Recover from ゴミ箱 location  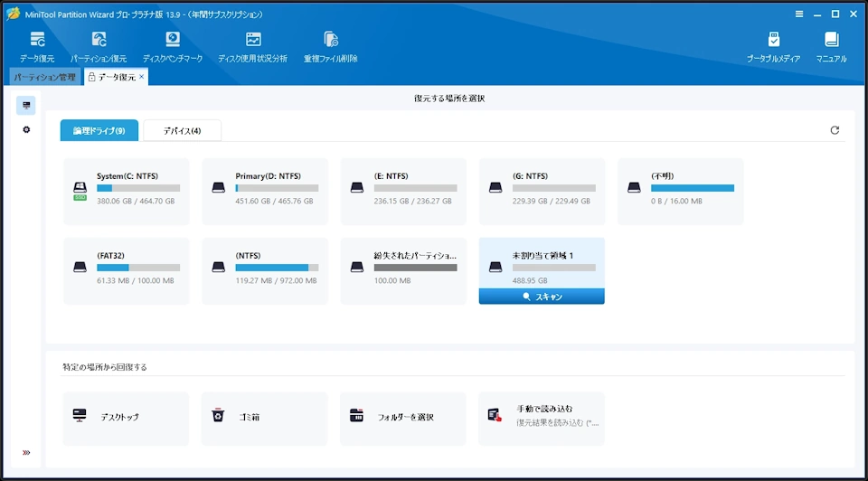[x=264, y=419]
